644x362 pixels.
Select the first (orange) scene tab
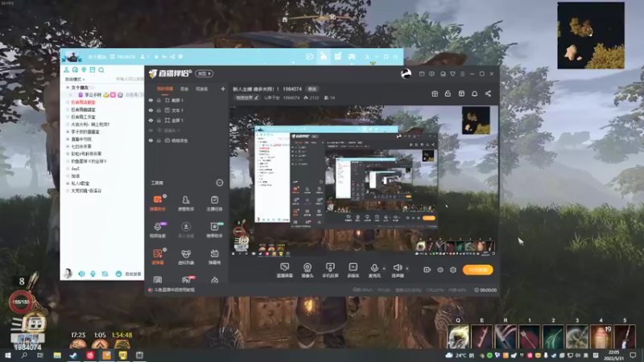165,89
